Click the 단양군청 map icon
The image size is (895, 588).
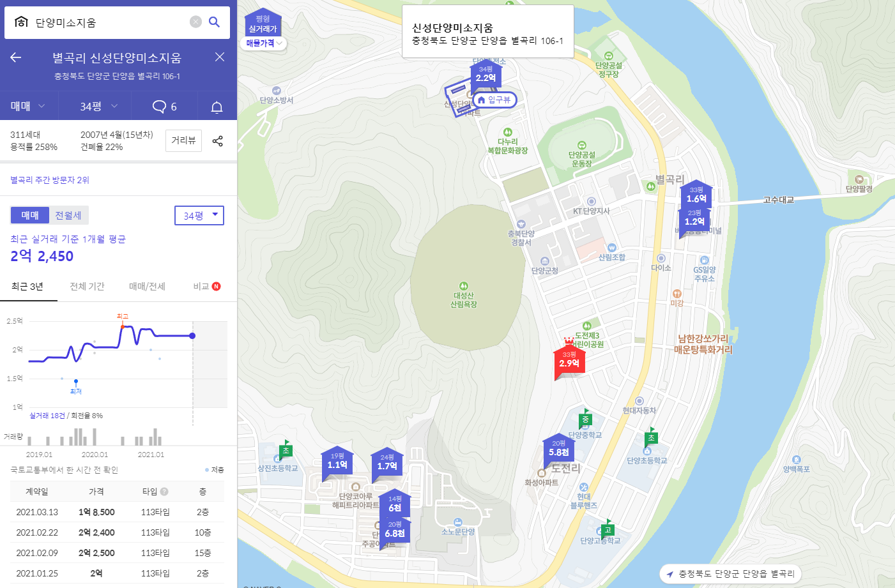pyautogui.click(x=545, y=261)
